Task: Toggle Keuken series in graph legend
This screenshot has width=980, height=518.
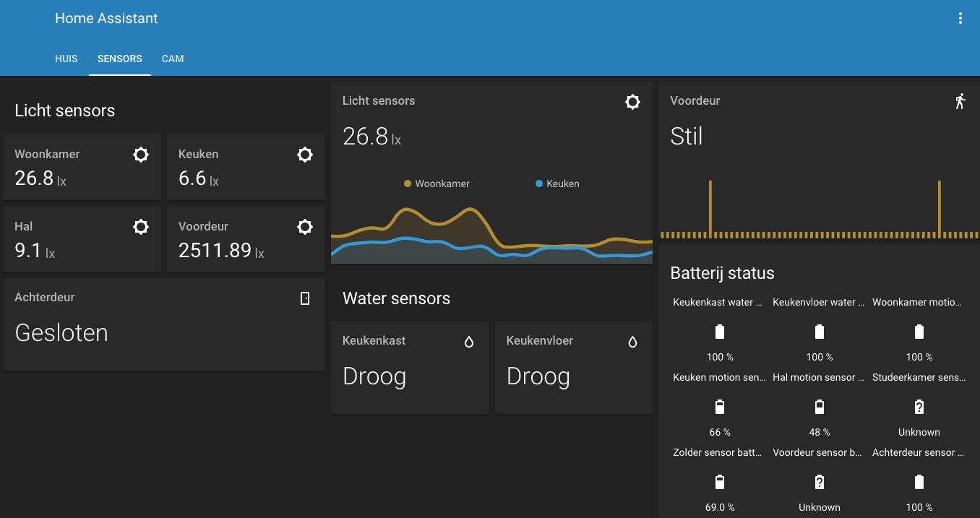Action: pos(557,184)
